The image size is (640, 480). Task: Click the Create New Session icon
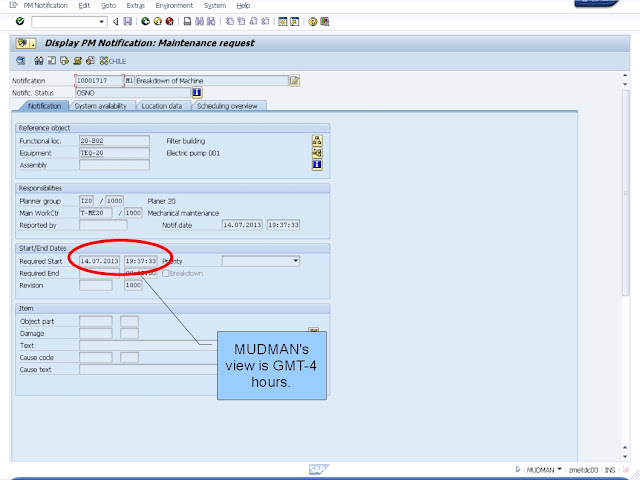click(282, 21)
